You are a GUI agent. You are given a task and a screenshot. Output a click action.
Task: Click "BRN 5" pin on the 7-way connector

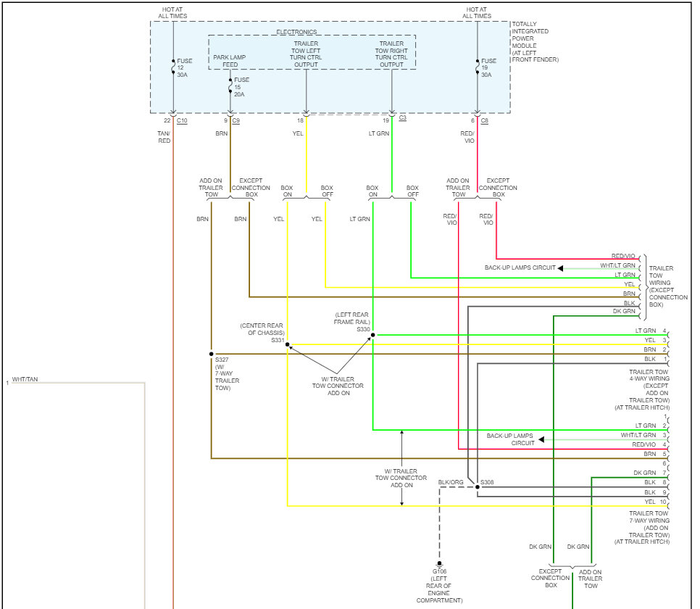(x=655, y=455)
